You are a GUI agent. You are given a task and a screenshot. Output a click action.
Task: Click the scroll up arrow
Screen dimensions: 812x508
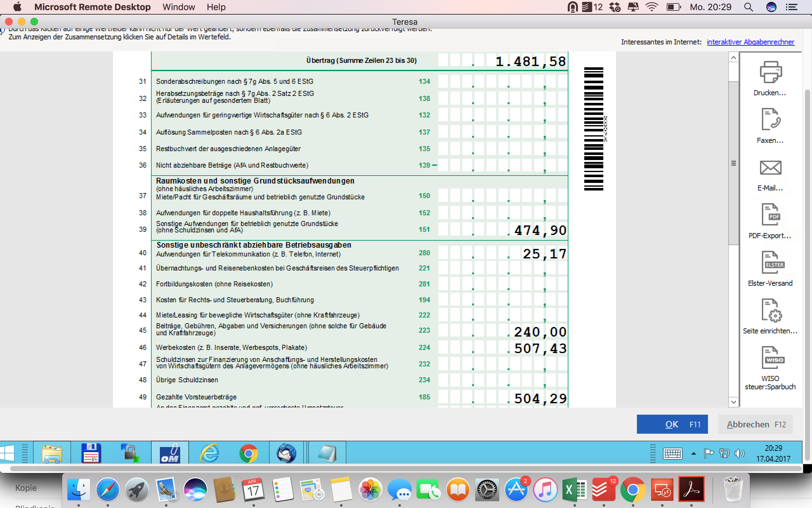point(733,58)
